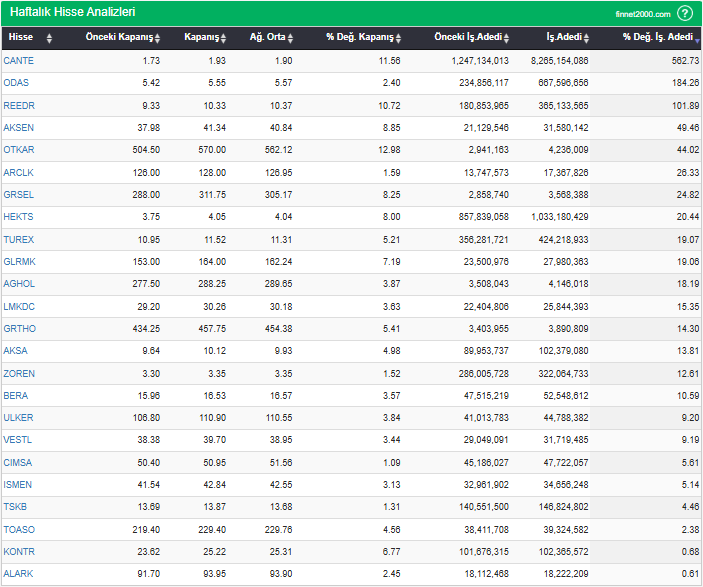
Task: Open the finnet2000.com link
Action: coord(643,14)
